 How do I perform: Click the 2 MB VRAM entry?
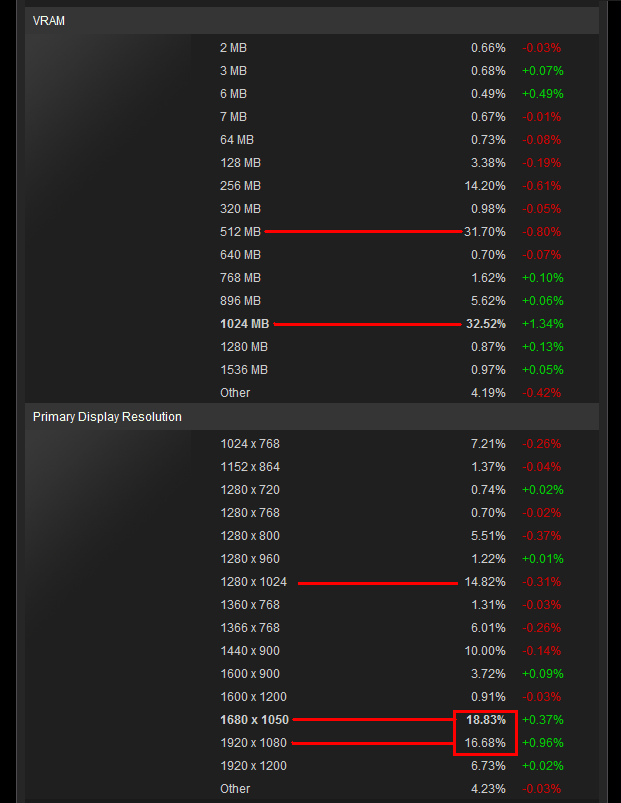click(233, 48)
